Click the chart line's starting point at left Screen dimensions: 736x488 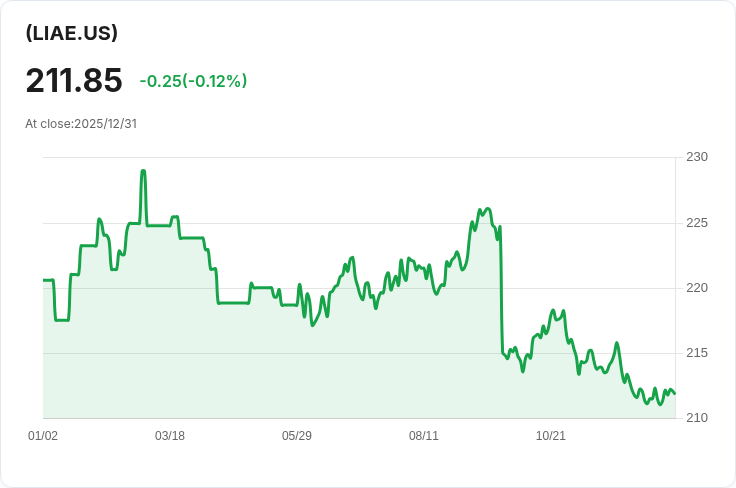tap(44, 280)
